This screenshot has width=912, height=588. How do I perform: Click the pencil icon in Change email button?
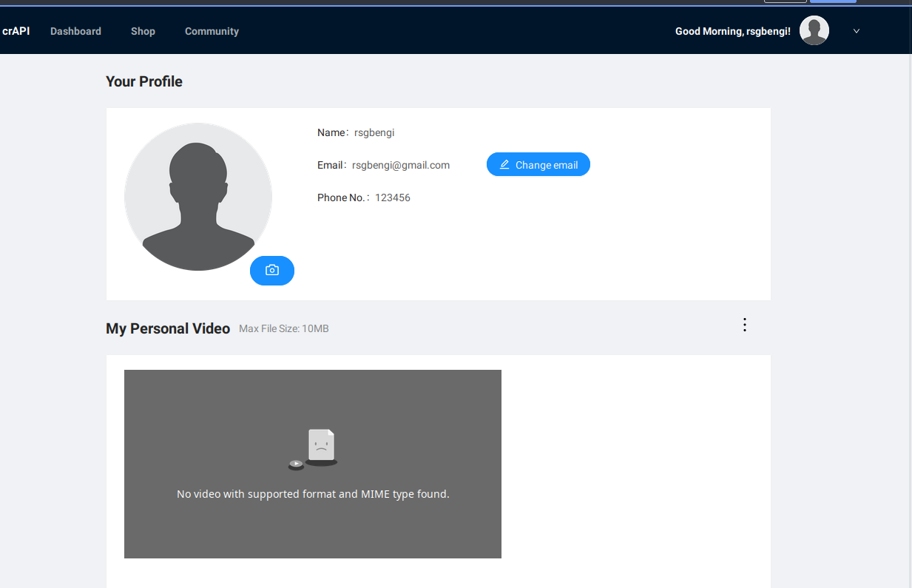pos(504,165)
